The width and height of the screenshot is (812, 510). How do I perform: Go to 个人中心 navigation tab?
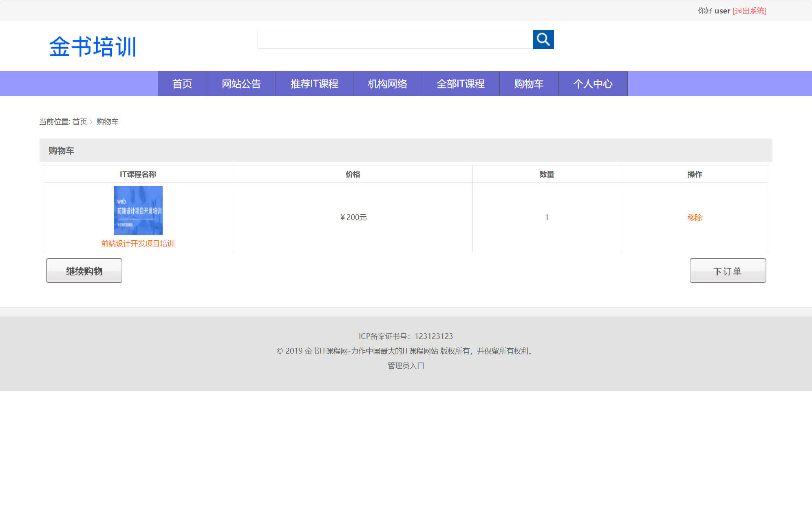592,84
